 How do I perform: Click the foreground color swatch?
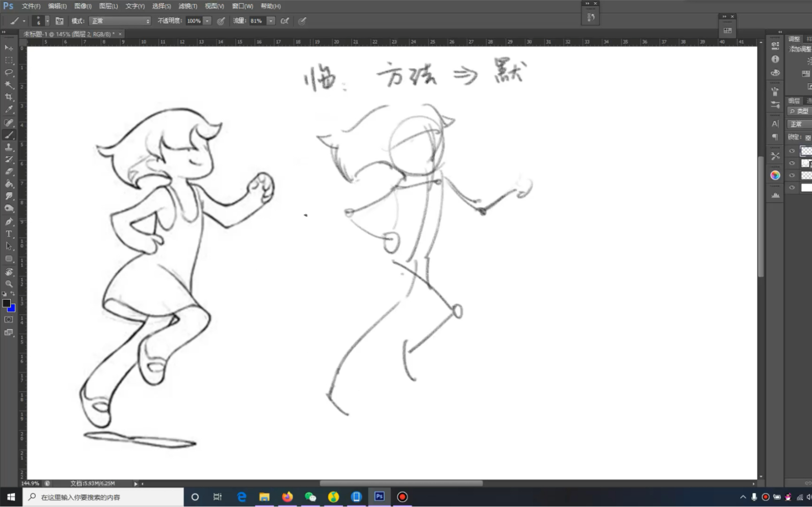(x=6, y=303)
